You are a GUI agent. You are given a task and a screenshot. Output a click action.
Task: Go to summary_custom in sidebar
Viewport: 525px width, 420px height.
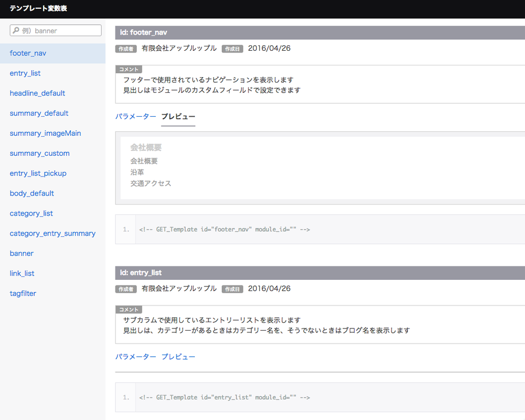point(40,154)
